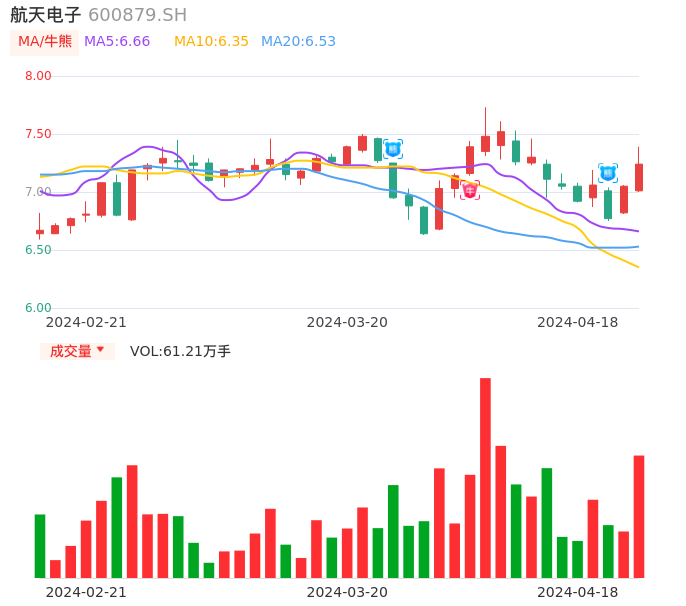686x606 pixels.
Task: Open the 成交量 indicator dropdown
Action: (78, 351)
